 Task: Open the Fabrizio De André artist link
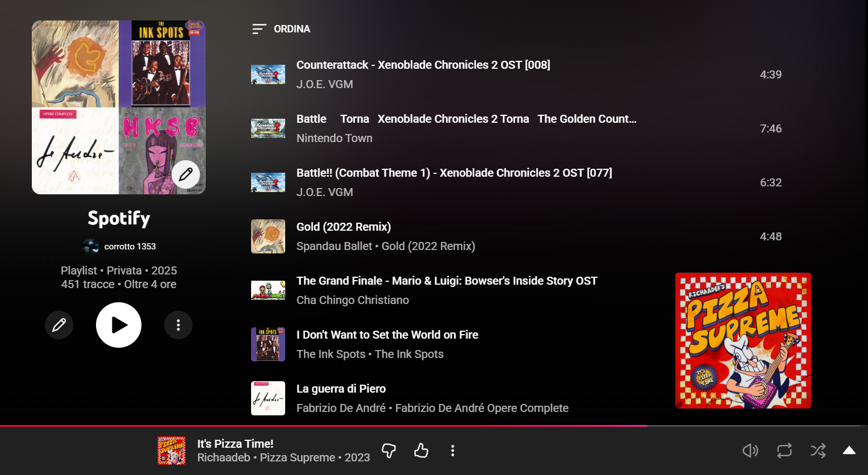341,408
